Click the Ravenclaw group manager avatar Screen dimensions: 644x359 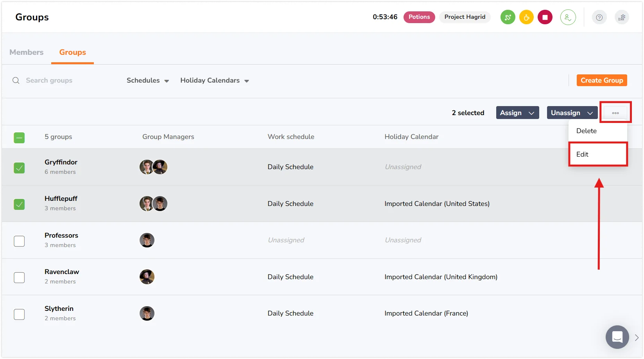[147, 277]
